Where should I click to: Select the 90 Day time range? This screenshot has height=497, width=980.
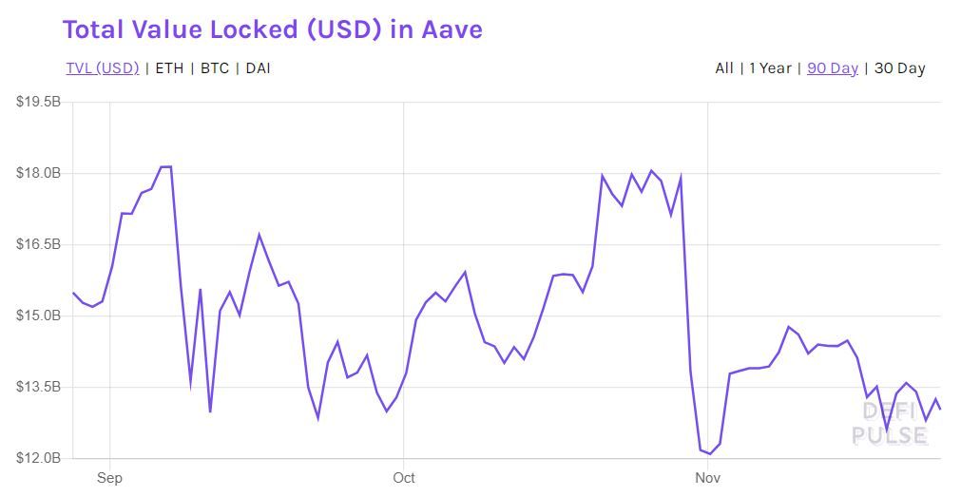click(x=833, y=68)
